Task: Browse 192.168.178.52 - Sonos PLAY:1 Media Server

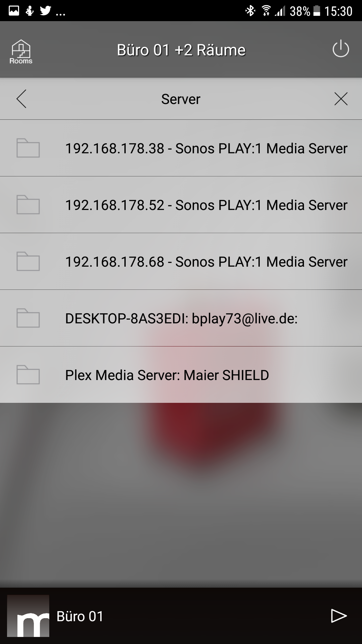Action: pyautogui.click(x=206, y=205)
